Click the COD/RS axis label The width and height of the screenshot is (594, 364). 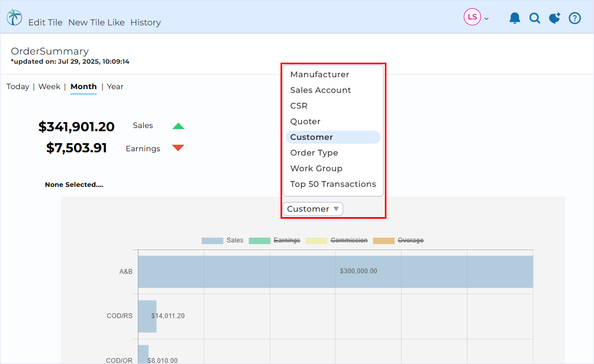(119, 316)
